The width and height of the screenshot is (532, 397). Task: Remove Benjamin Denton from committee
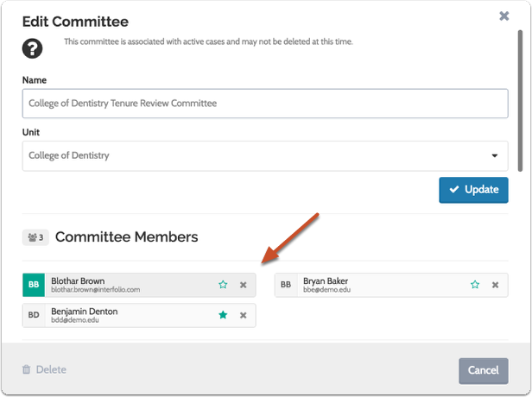[x=244, y=316]
